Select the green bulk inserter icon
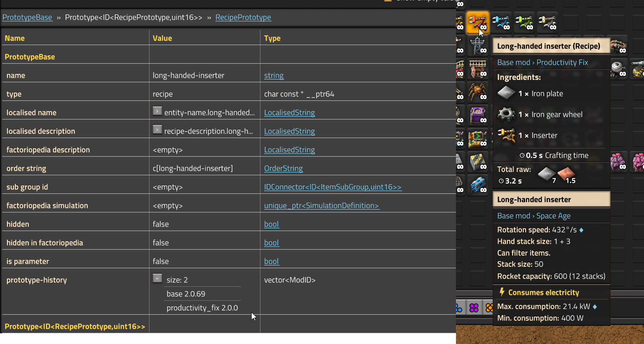 click(524, 22)
